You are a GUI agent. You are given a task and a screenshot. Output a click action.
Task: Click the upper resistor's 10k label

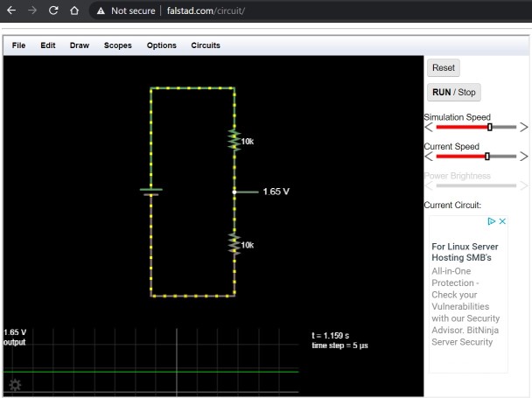pos(248,142)
